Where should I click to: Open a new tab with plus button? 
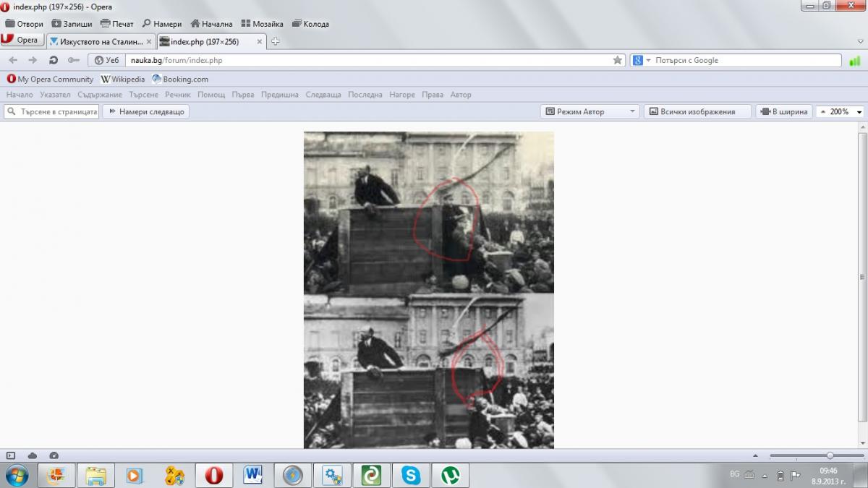point(275,42)
